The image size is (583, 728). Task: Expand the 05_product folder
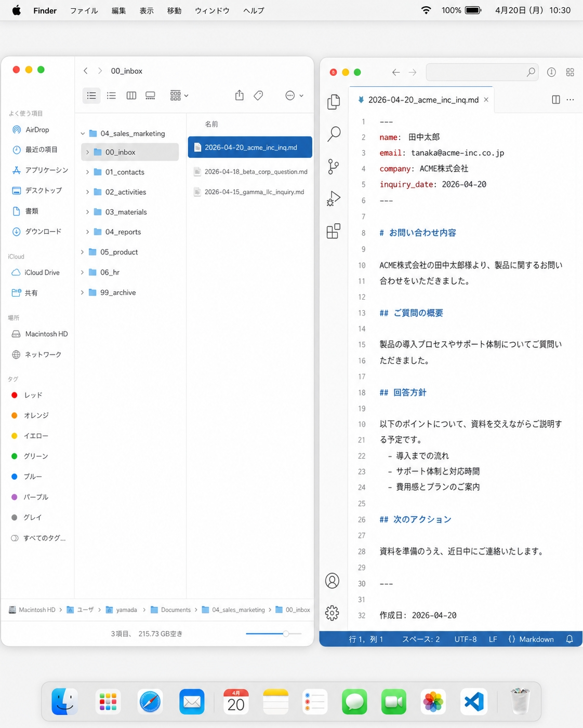(82, 252)
